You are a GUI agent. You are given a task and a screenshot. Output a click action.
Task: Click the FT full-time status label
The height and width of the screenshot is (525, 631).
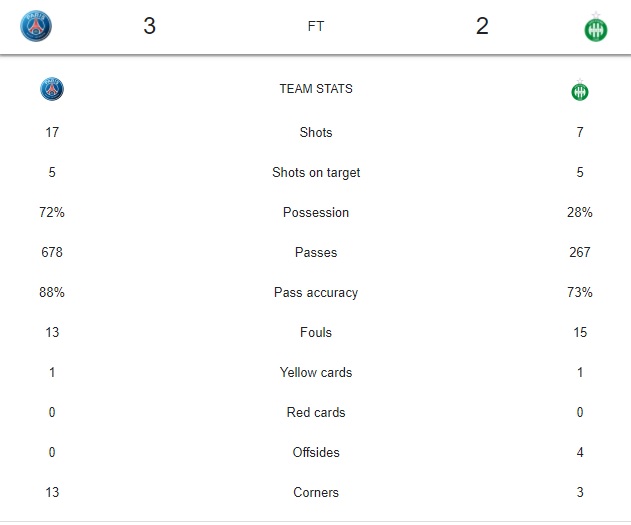tap(316, 27)
